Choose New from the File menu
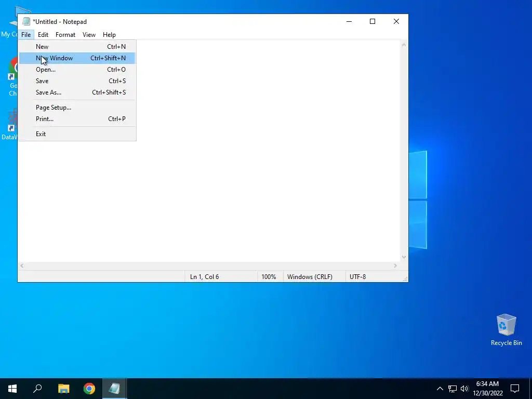 [x=77, y=46]
